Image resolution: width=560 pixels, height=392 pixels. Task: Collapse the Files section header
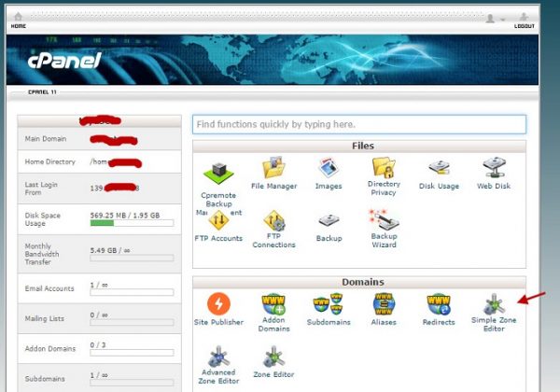point(359,146)
